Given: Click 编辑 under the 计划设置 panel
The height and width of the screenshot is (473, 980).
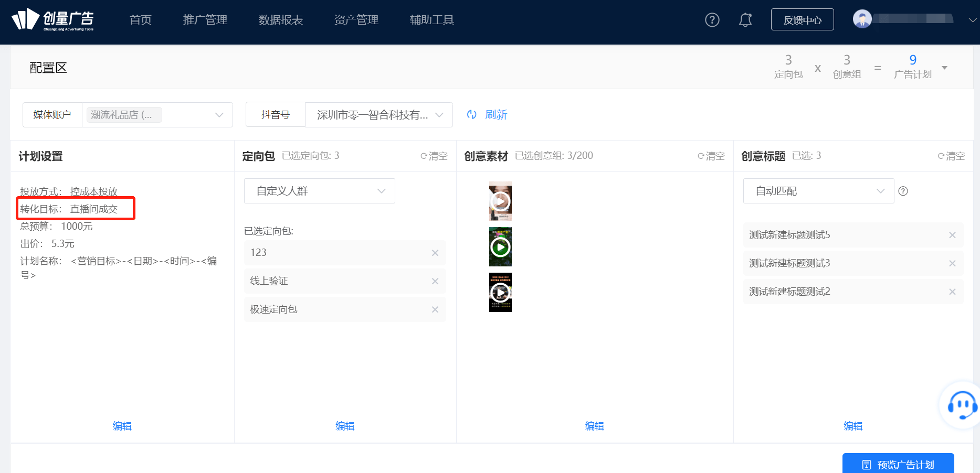Looking at the screenshot, I should (122, 426).
